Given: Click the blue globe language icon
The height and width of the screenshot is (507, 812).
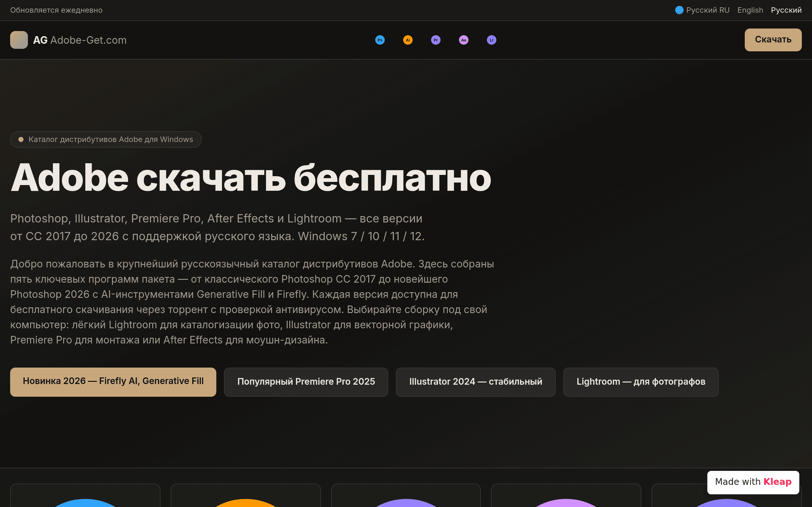Looking at the screenshot, I should pos(679,10).
